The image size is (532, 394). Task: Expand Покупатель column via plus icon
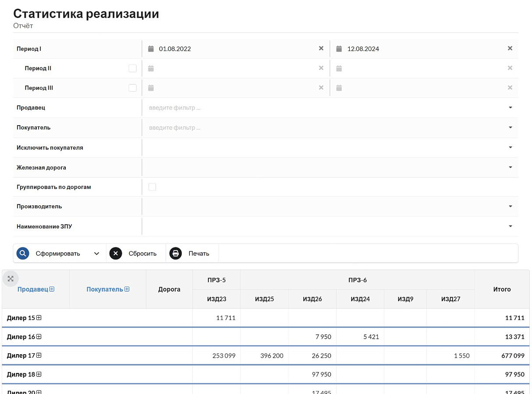[127, 289]
